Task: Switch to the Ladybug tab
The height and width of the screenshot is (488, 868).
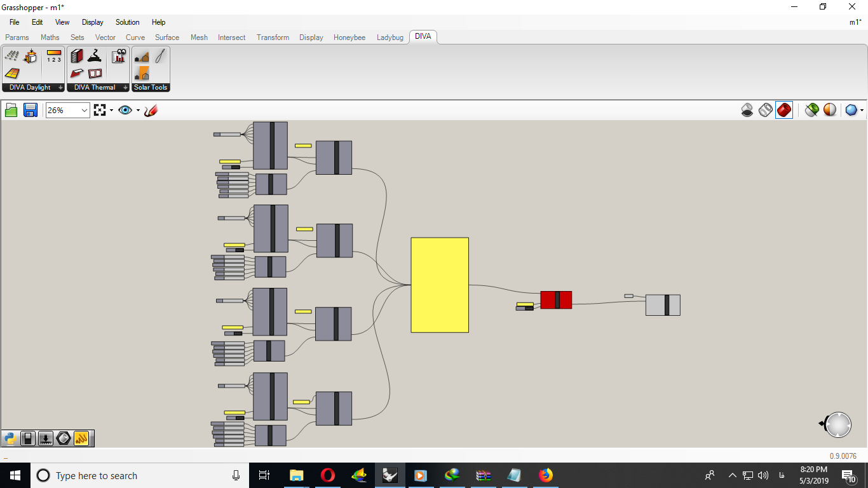Action: (390, 37)
